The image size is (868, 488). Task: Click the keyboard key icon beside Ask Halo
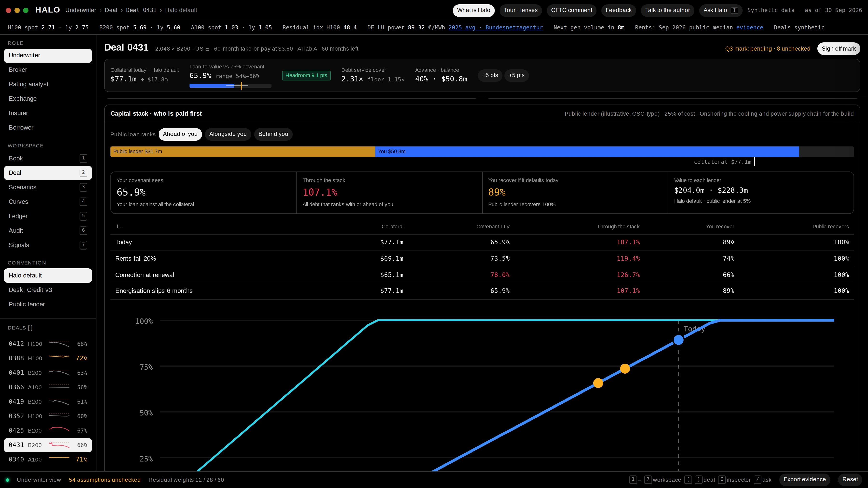pyautogui.click(x=734, y=10)
